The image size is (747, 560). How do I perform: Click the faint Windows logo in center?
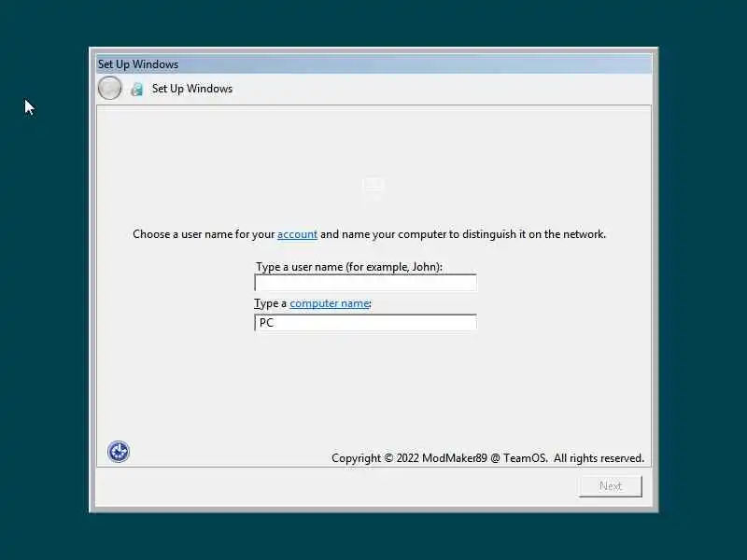[x=373, y=188]
